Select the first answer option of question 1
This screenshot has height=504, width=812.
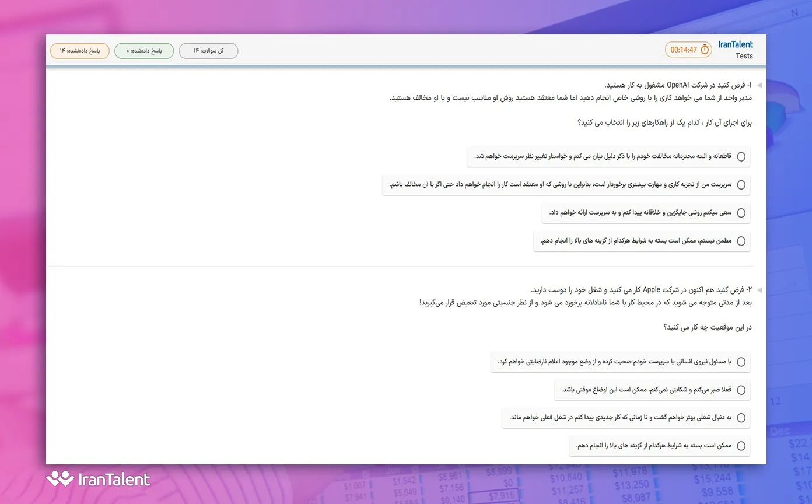coord(741,156)
